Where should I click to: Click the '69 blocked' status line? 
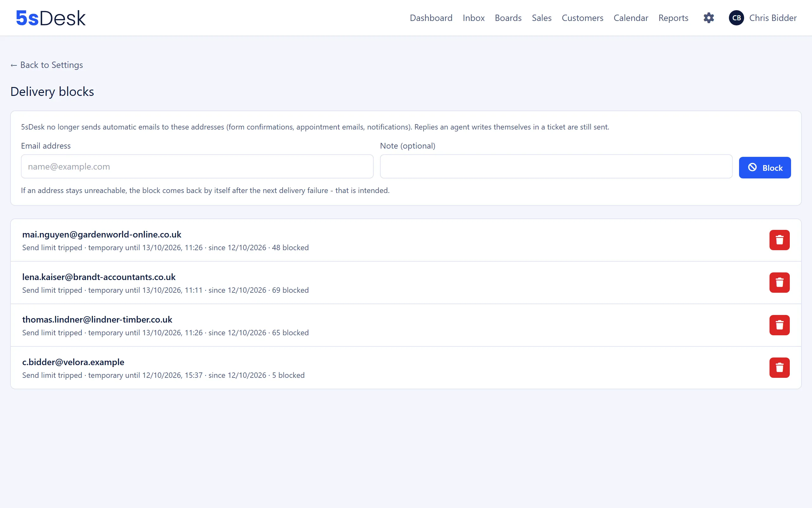166,290
